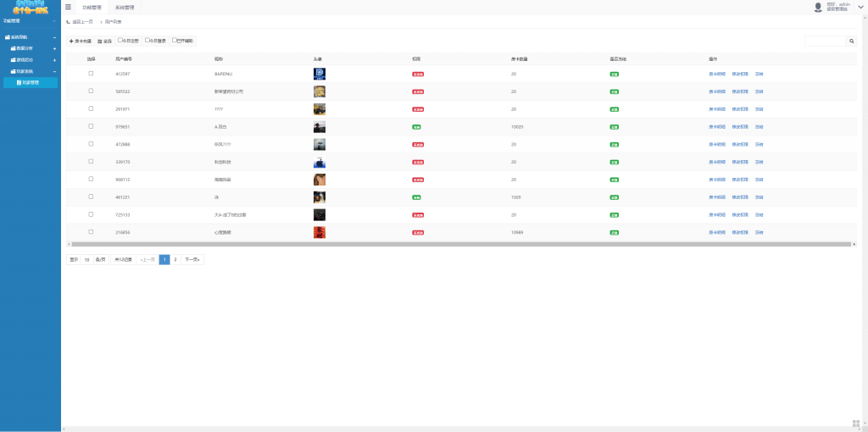The height and width of the screenshot is (432, 868).
Task: Select 玩家管理 in the sidebar
Action: click(31, 83)
